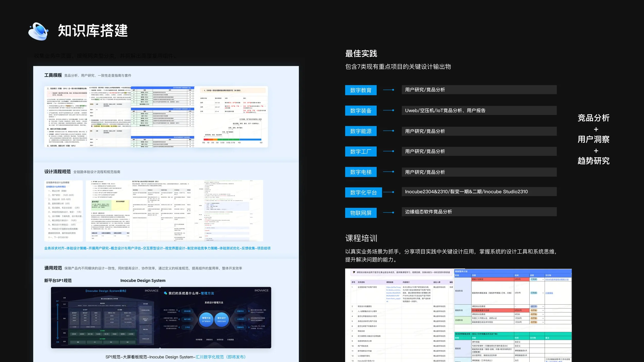Open the 问卷模版 deliverable link

[549, 293]
